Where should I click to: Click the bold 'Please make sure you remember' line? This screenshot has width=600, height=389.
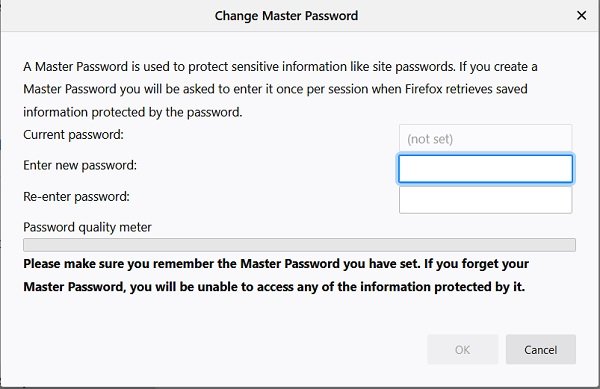click(x=276, y=264)
